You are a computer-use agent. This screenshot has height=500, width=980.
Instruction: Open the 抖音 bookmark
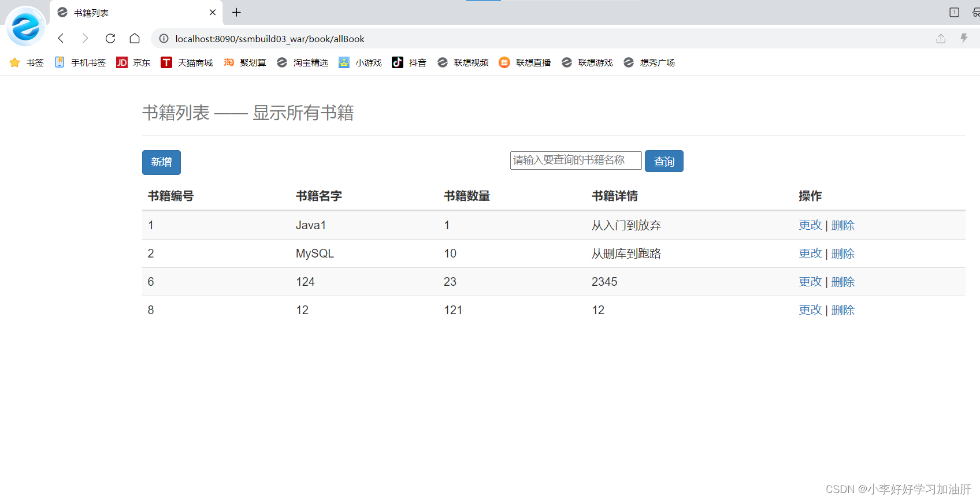click(x=409, y=62)
